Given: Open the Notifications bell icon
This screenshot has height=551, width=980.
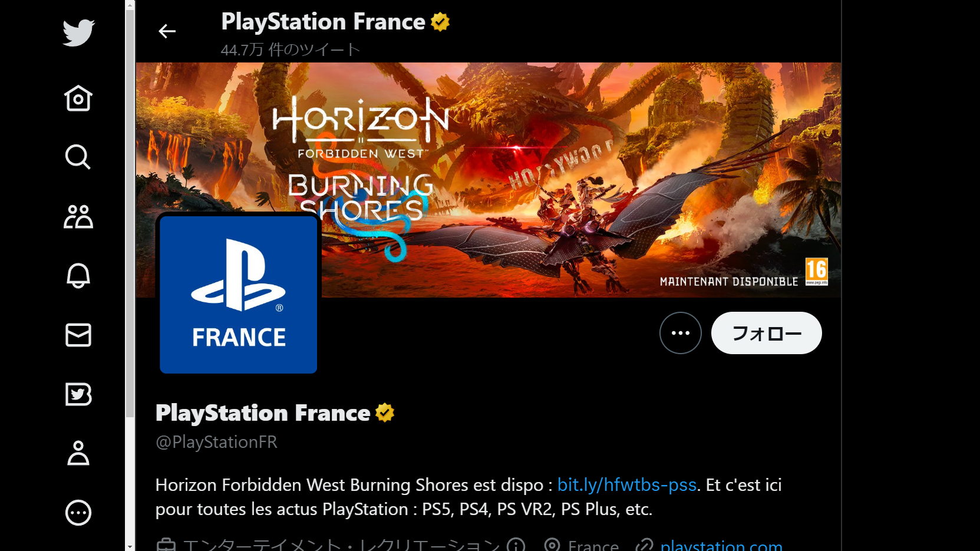Looking at the screenshot, I should tap(78, 276).
